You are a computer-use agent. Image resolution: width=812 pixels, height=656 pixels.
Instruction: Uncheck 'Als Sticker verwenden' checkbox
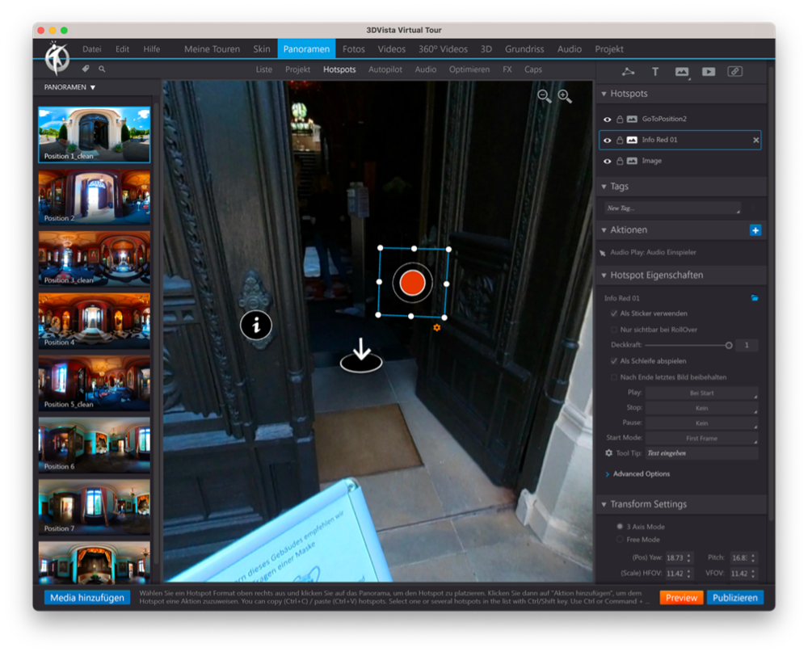(615, 313)
